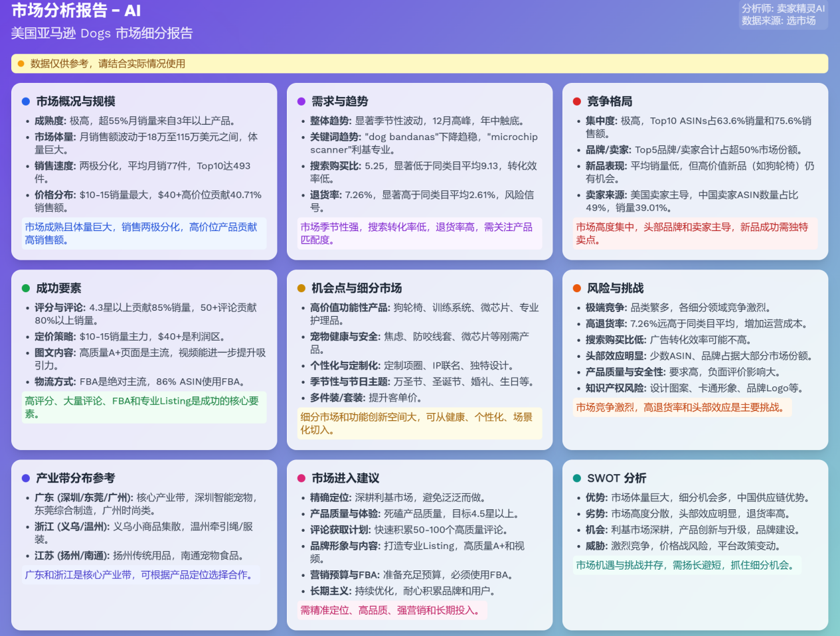Select the purple 需求与趋势 panel icon
The width and height of the screenshot is (840, 636).
(301, 102)
